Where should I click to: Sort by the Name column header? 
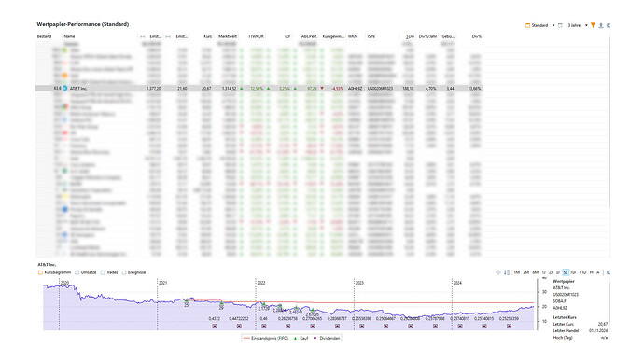pos(69,36)
